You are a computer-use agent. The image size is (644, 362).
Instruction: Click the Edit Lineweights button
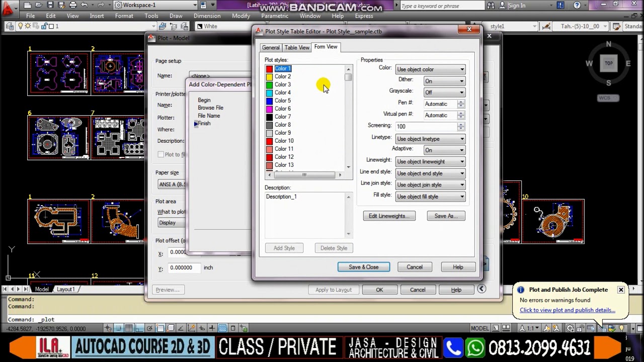click(x=389, y=216)
